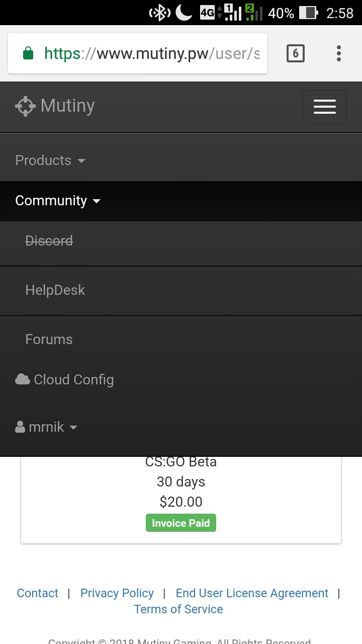Click the user profile icon beside mrnik
The width and height of the screenshot is (362, 644).
20,427
